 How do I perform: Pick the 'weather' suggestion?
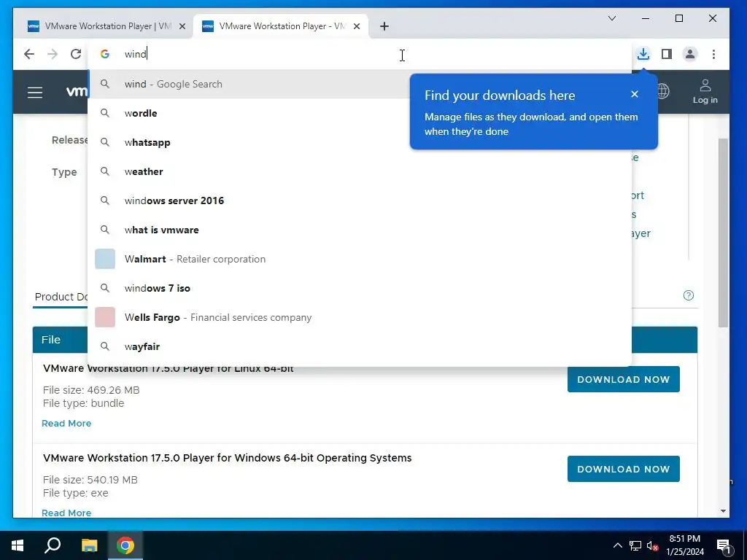coord(360,171)
